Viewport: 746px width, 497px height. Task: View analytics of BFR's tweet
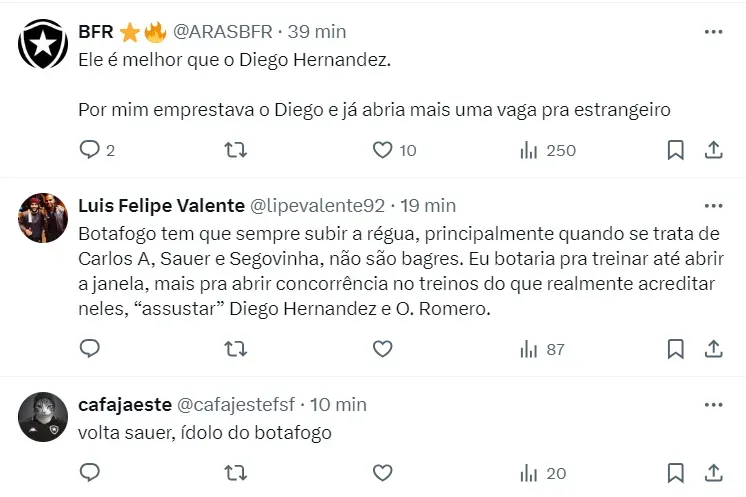pos(529,150)
